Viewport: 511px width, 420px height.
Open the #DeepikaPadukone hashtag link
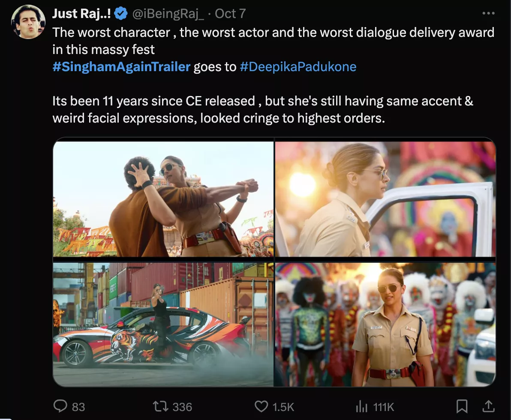(298, 67)
